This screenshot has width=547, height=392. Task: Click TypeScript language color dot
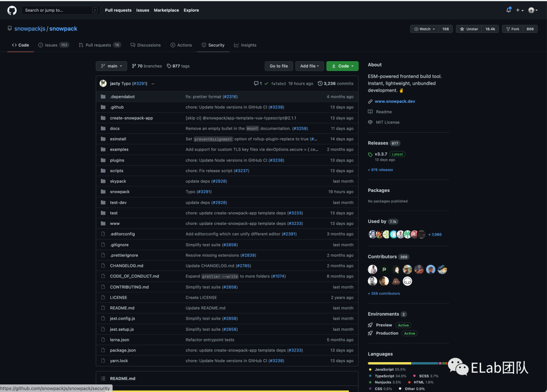370,376
